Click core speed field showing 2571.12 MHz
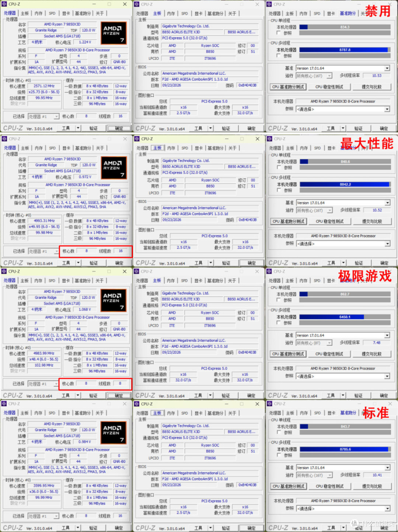This screenshot has width=398, height=532. click(x=44, y=86)
